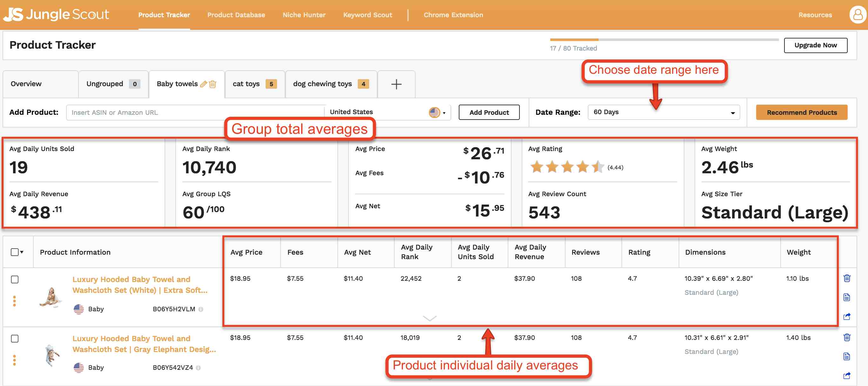
Task: Switch to the dog chewing toys tab
Action: [331, 84]
